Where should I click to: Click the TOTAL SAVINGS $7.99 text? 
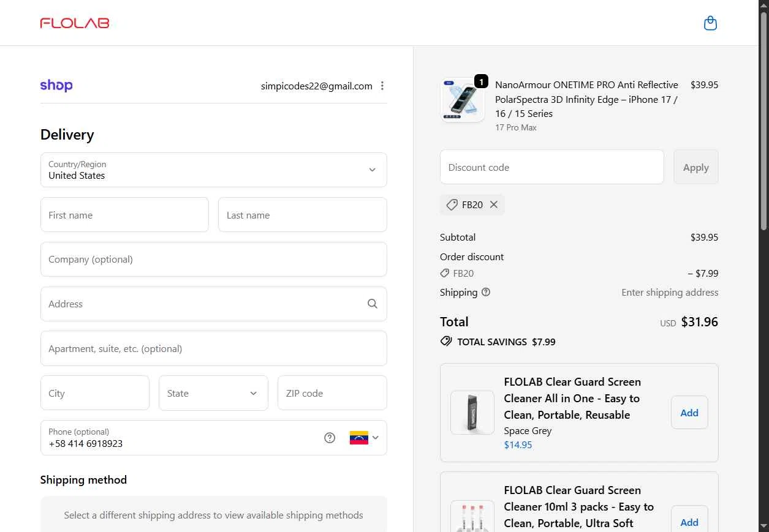tap(506, 342)
